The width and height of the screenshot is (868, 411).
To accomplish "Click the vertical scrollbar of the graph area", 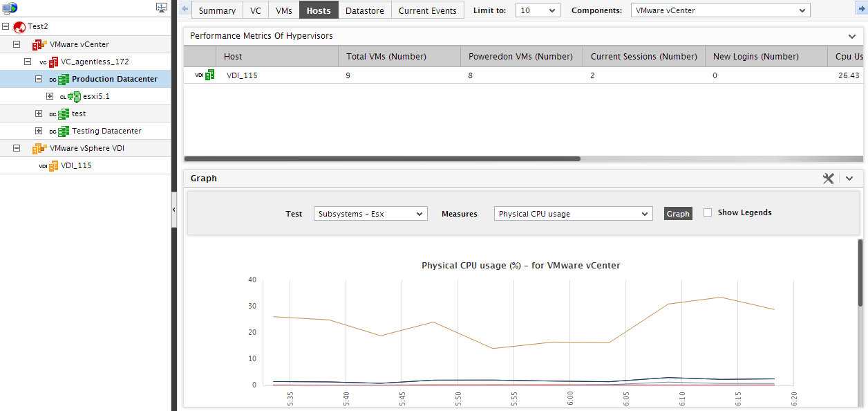I will coord(860,273).
